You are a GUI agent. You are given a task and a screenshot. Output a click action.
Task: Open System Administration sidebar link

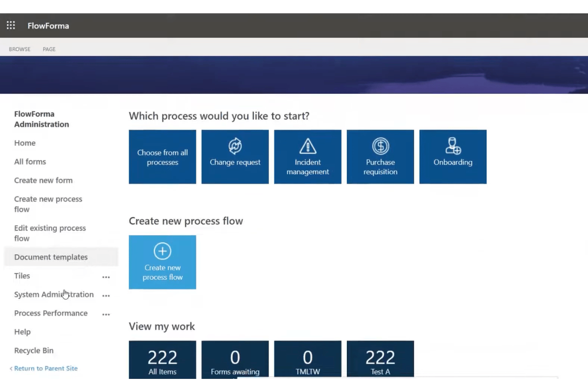[54, 294]
